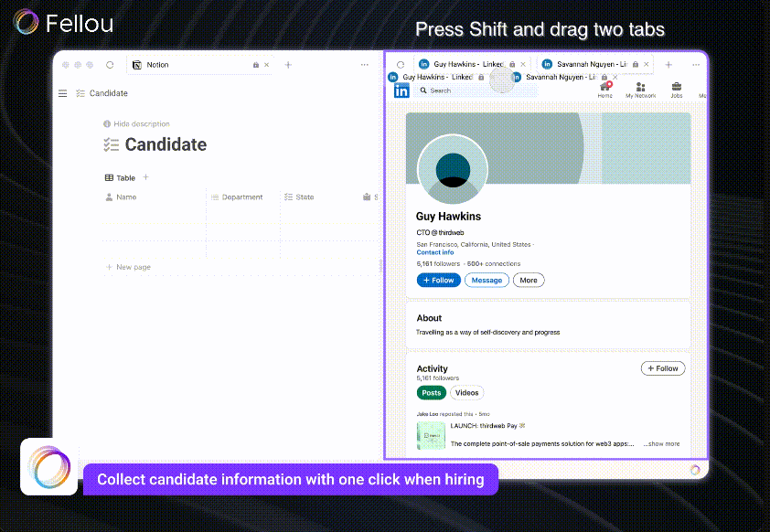Open a new browser tab with plus icon
Screen dimensions: 770x532
[x=288, y=64]
